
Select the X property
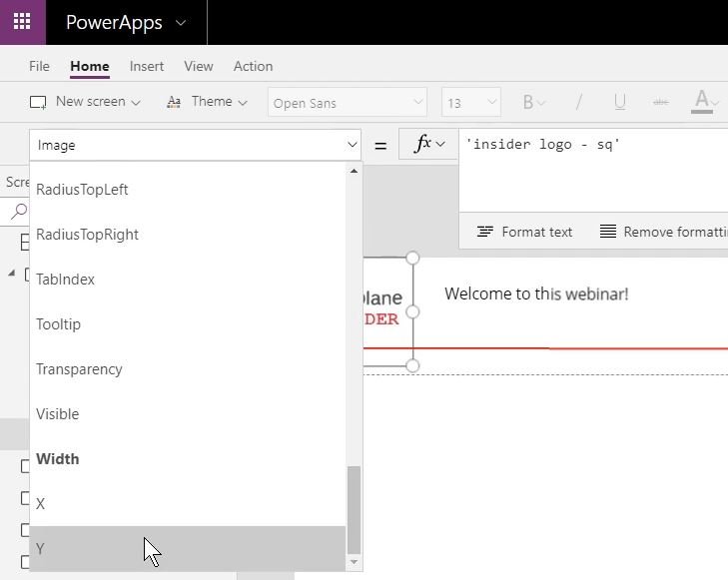coord(188,503)
